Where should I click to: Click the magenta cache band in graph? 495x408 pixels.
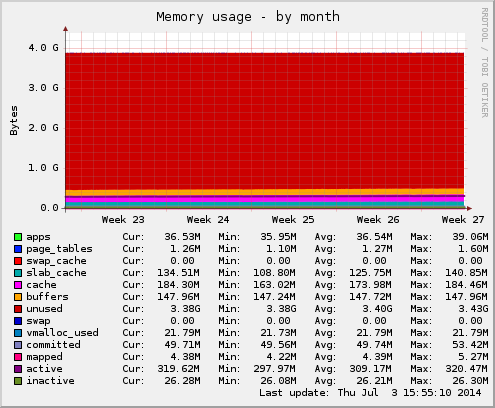click(x=265, y=199)
